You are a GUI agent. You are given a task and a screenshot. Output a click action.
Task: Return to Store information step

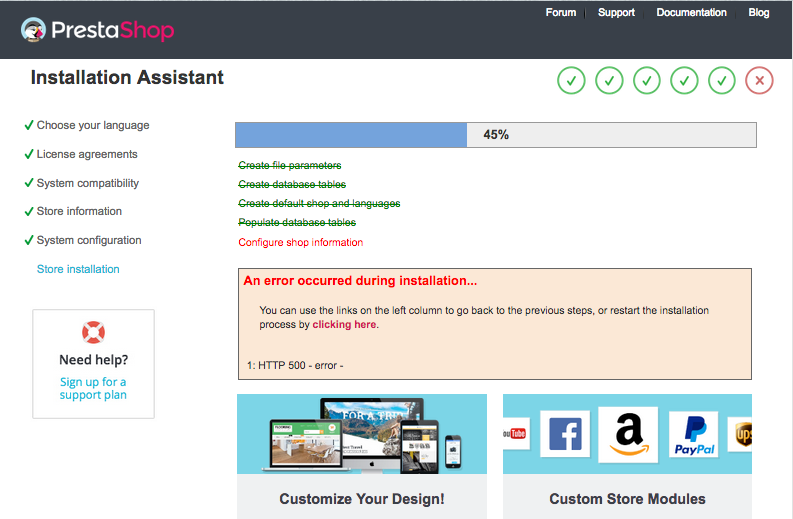point(79,211)
